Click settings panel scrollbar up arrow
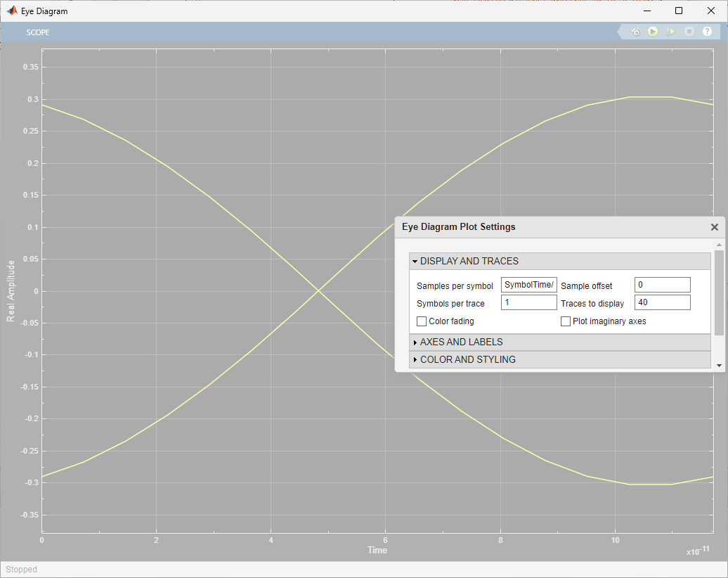Viewport: 728px width, 578px height. [719, 245]
